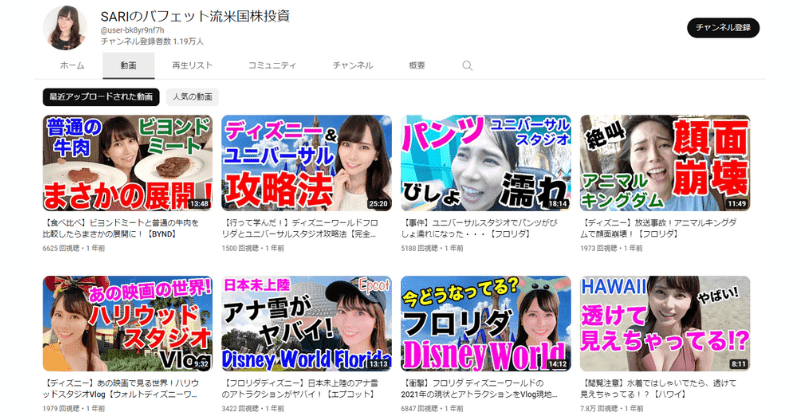Open the アナ雪がヤバイ Epcot thumbnail
The width and height of the screenshot is (800, 420).
click(x=307, y=324)
